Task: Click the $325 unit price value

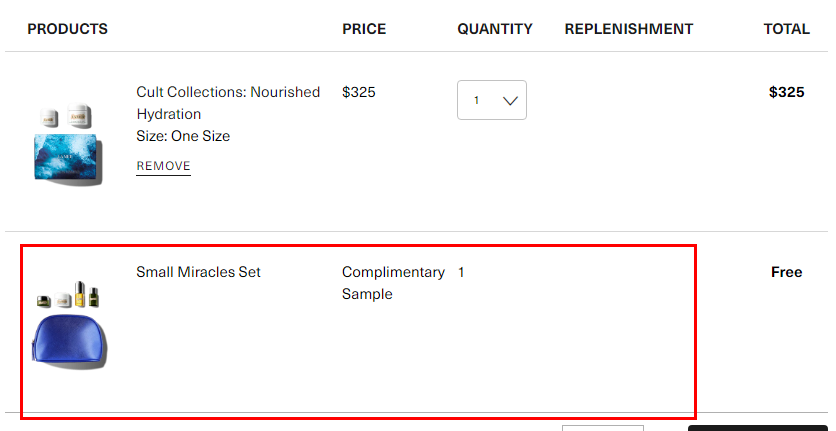Action: pyautogui.click(x=359, y=92)
